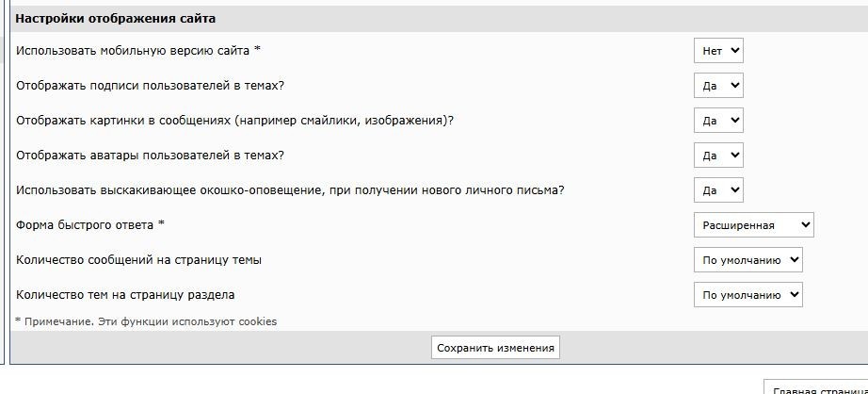Click the Отображать аватары пользователей в темах label
Screen dimensions: 868x394
click(x=150, y=156)
